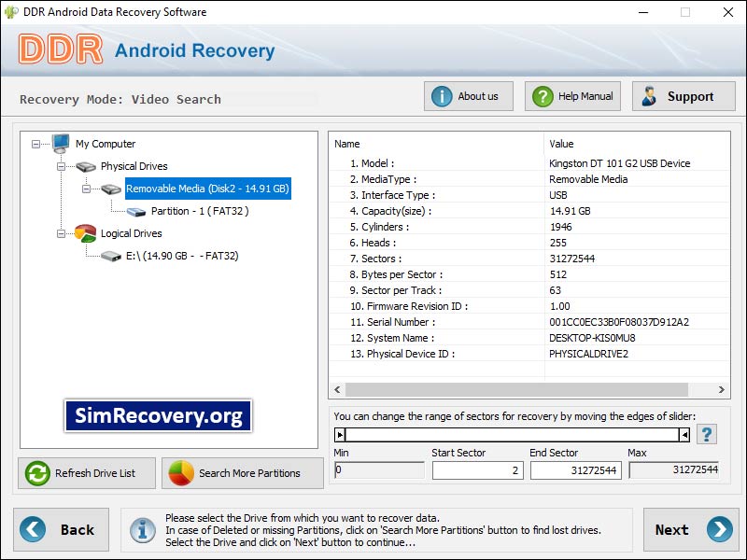Click the E:\ drive icon

click(x=111, y=256)
